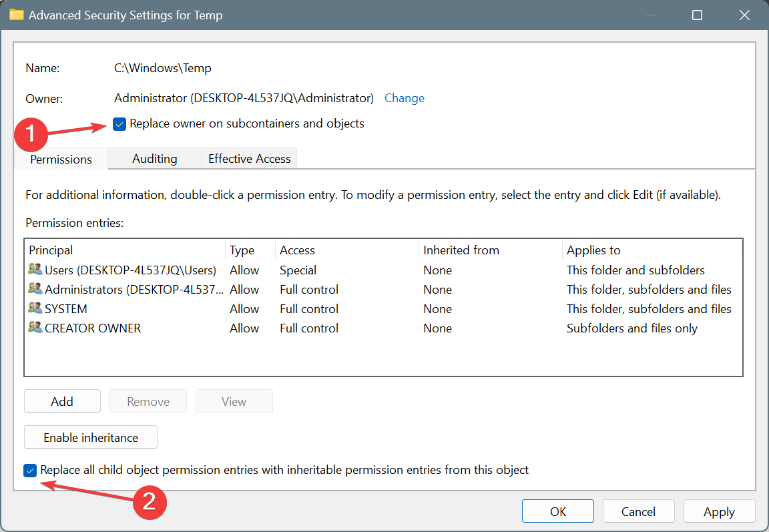
Task: Click 'This folder and subfolders' cell
Action: [x=635, y=270]
